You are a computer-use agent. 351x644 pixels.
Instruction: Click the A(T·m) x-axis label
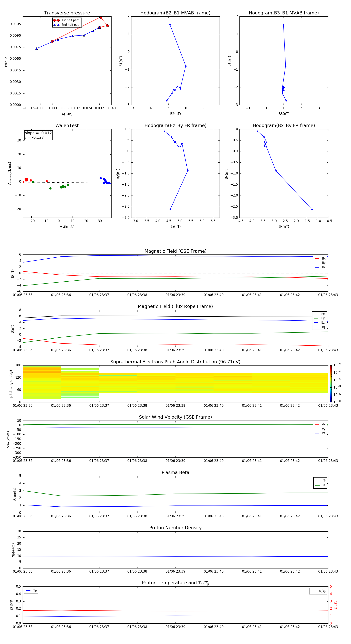pyautogui.click(x=67, y=114)
